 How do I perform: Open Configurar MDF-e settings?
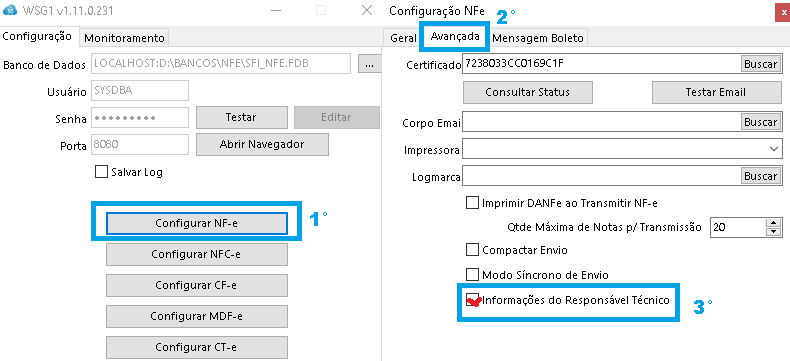(x=196, y=316)
